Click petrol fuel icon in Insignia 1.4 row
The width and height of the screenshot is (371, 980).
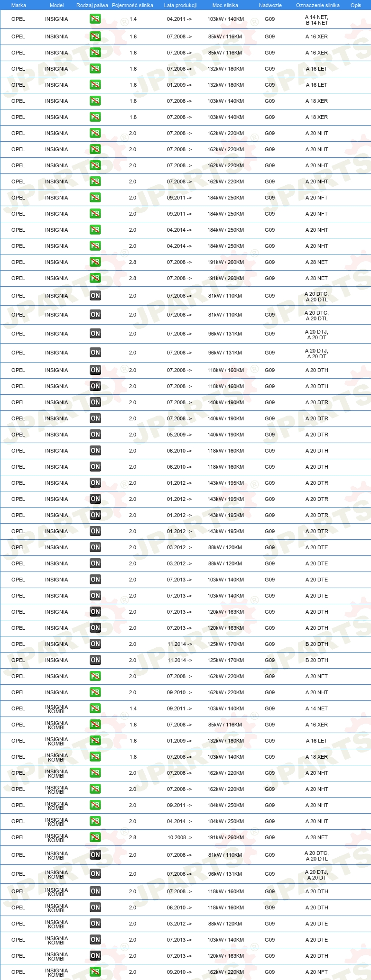[95, 19]
